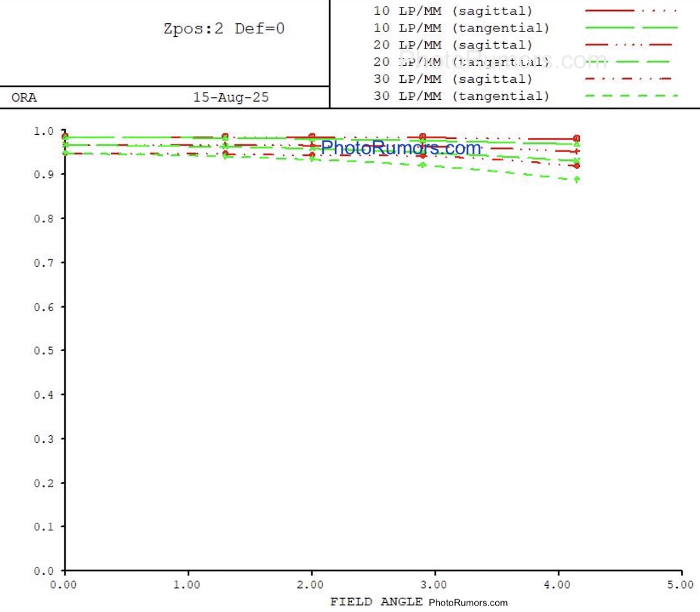Click the Zpos:2 Def=0 header text
700x612 pixels.
[x=223, y=29]
